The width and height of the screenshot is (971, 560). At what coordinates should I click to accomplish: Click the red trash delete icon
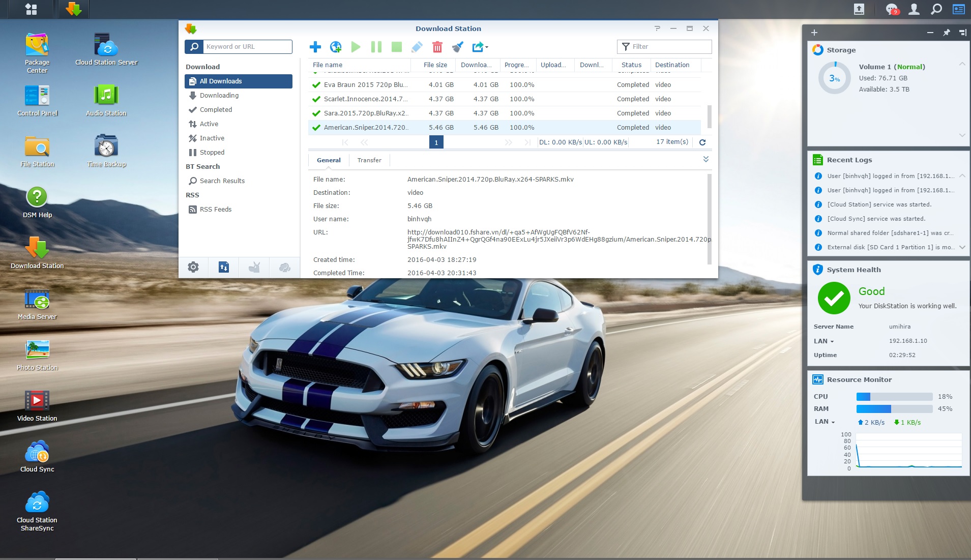[437, 47]
